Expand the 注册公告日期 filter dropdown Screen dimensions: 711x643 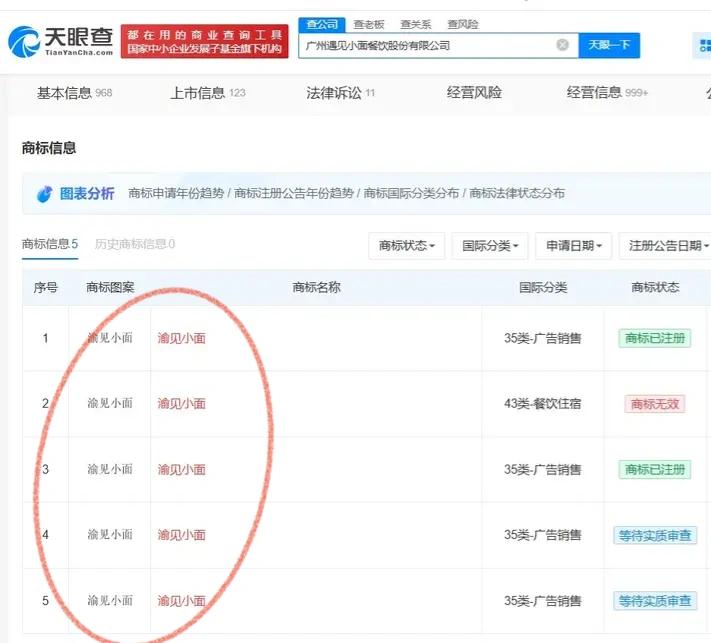[667, 246]
